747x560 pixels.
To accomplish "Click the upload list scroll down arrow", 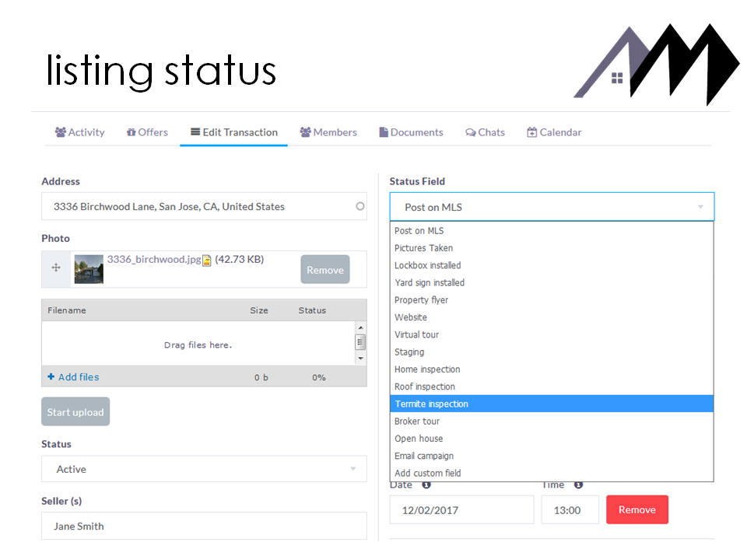I will tap(360, 359).
